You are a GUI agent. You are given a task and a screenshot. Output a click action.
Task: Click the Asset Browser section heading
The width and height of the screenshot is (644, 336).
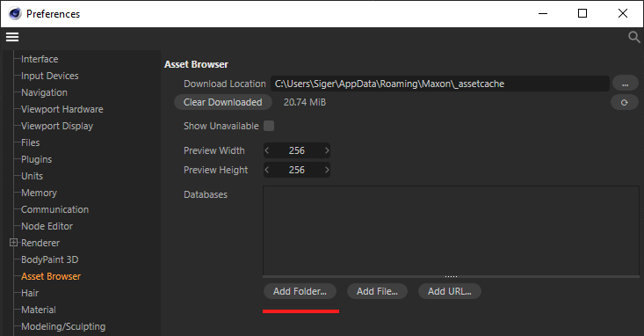(x=196, y=64)
